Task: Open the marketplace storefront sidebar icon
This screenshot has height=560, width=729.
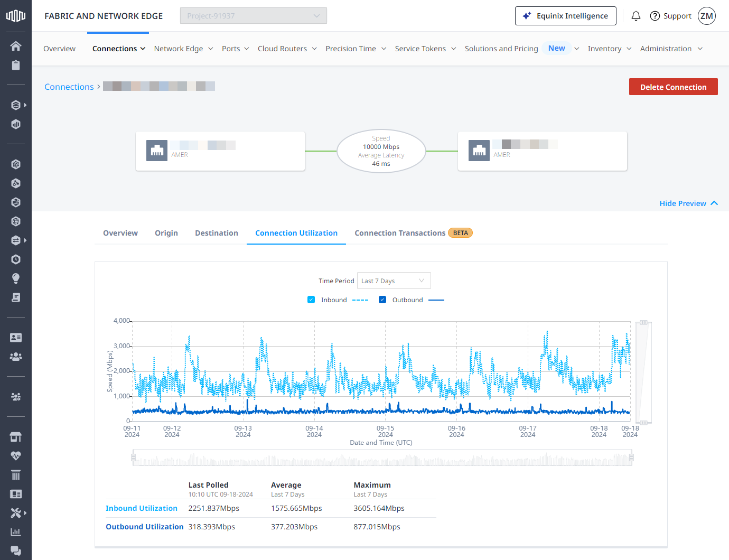Action: [x=16, y=437]
